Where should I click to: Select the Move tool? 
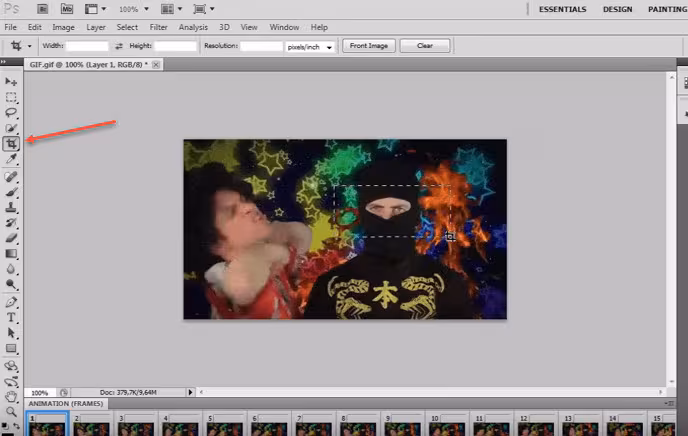(11, 82)
